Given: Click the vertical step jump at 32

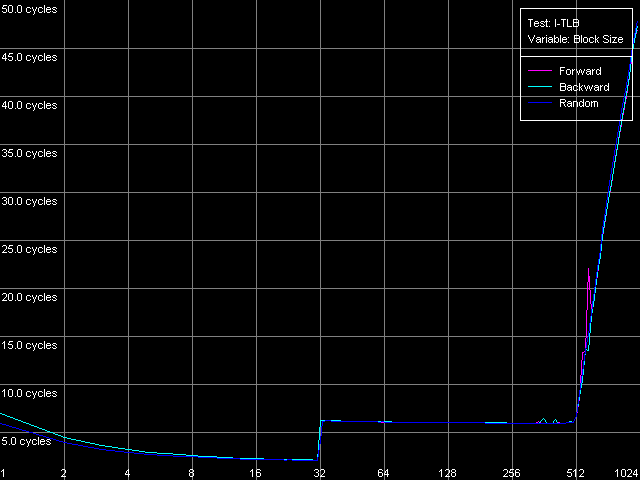Looking at the screenshot, I should tap(319, 440).
